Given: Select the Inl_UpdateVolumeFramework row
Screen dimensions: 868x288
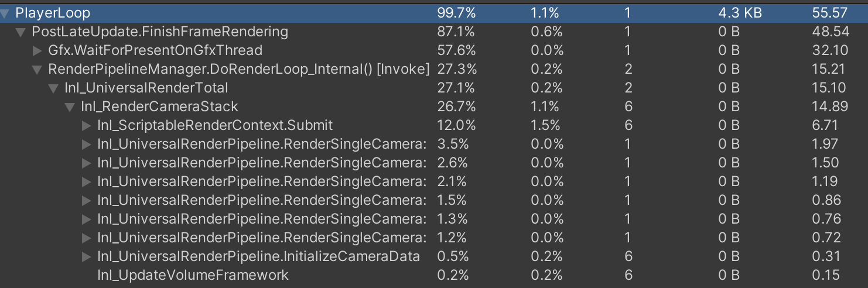Looking at the screenshot, I should 434,275.
